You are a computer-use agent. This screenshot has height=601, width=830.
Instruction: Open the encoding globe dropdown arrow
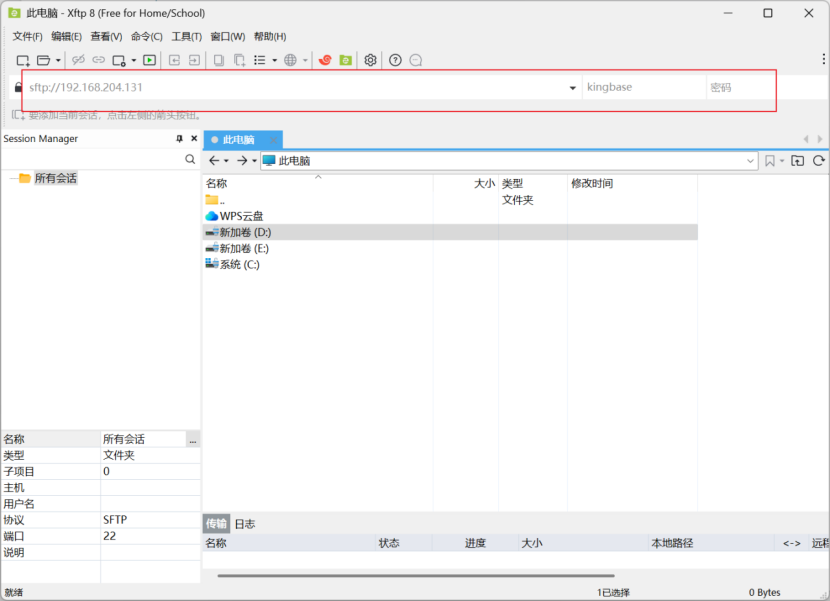tap(303, 60)
